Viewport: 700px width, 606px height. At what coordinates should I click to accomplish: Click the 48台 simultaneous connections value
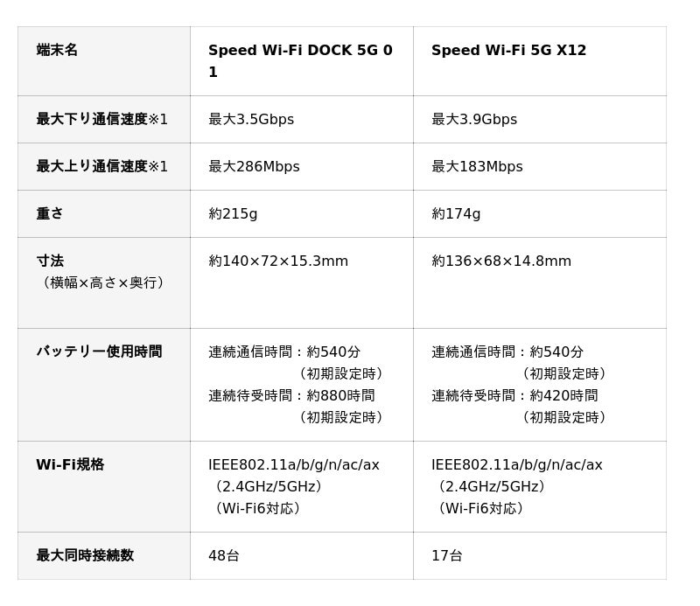tap(224, 556)
